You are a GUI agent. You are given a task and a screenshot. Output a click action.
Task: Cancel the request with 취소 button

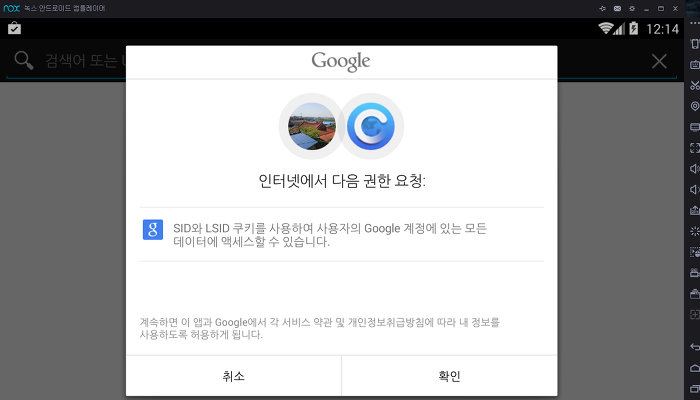(233, 376)
